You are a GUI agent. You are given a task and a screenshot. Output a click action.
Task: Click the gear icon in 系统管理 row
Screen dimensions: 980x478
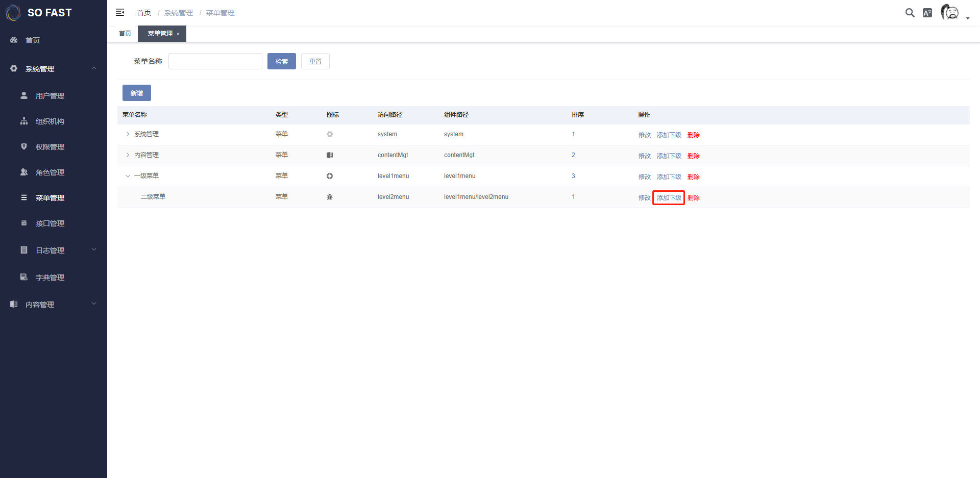[330, 134]
